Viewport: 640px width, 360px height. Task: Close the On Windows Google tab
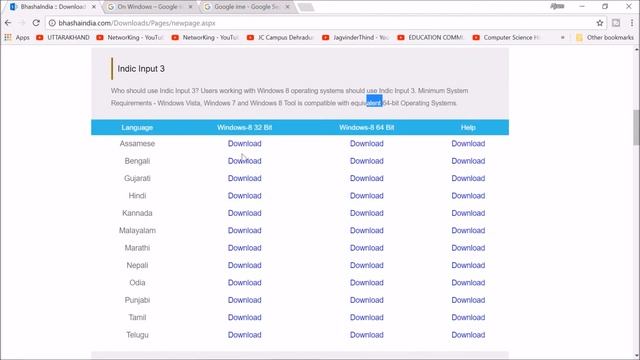click(190, 7)
